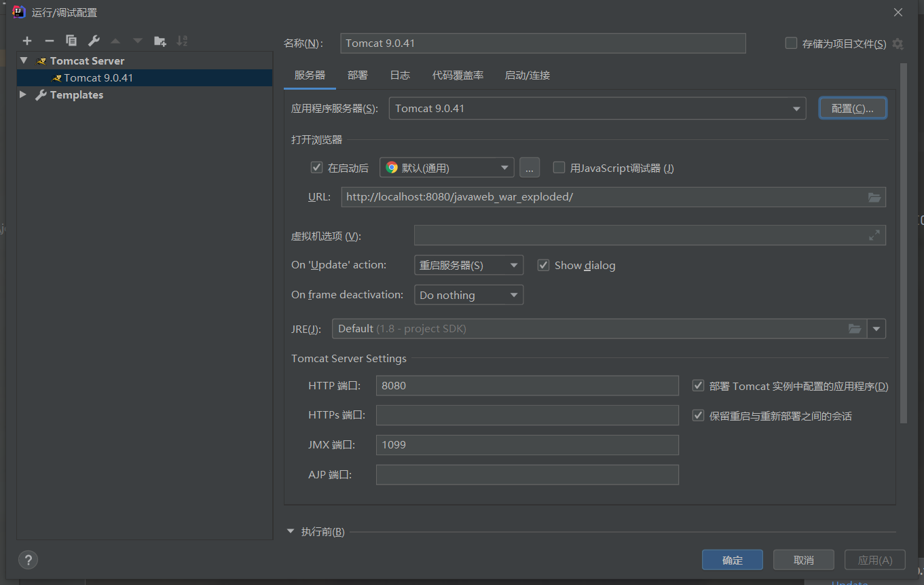This screenshot has width=924, height=585.
Task: Open On 'Update' action 重启服务器 dropdown
Action: 468,265
